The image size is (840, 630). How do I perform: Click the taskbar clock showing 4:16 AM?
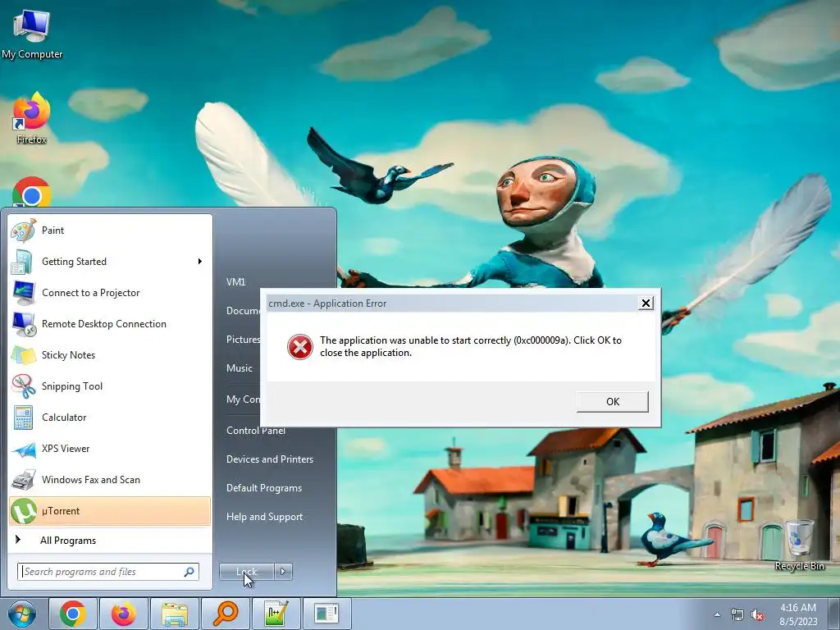(798, 614)
